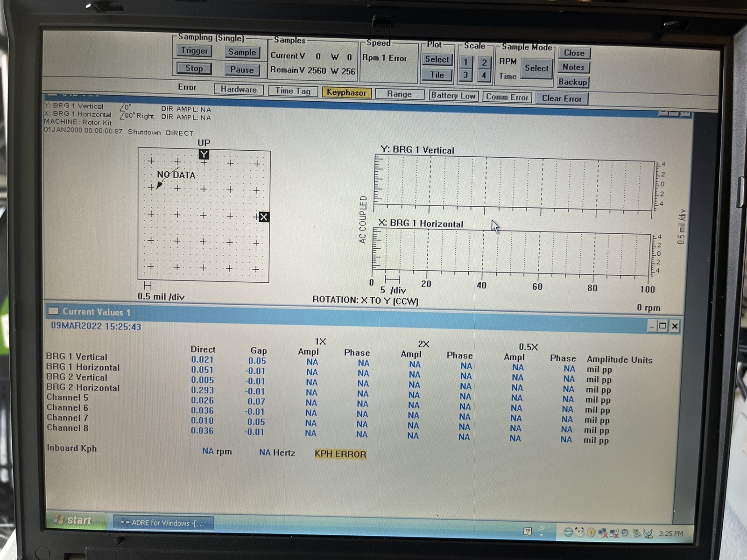Viewport: 747px width, 560px height.
Task: Open the Plot Select options
Action: point(437,60)
